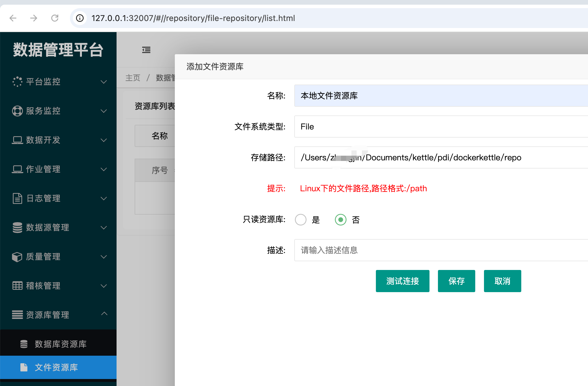Click the 保存 button
Image resolution: width=588 pixels, height=386 pixels.
(456, 281)
